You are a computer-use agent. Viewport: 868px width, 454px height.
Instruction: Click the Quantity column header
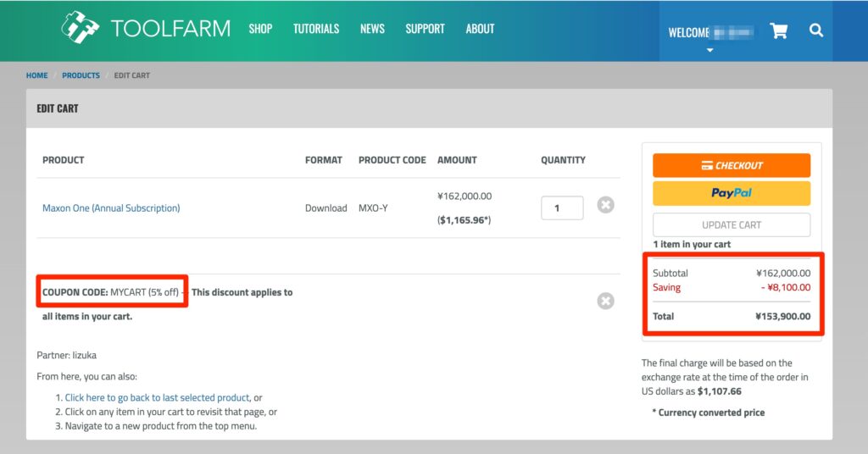coord(563,160)
